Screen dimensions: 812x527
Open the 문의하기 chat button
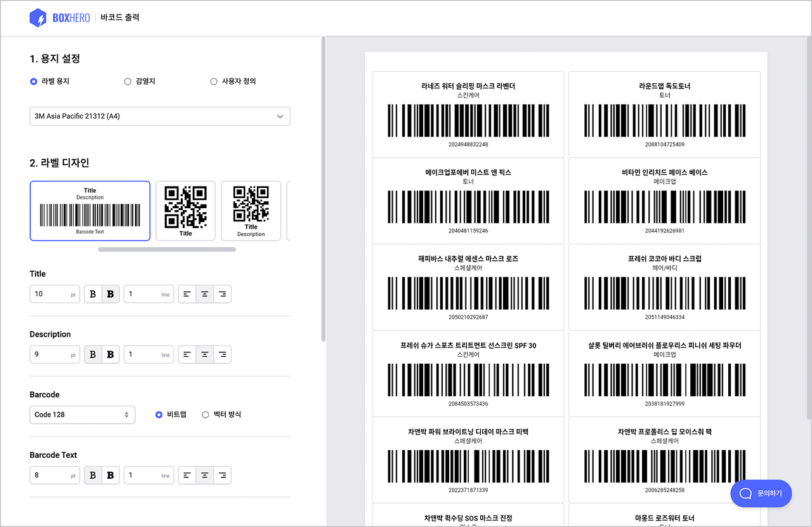point(761,493)
